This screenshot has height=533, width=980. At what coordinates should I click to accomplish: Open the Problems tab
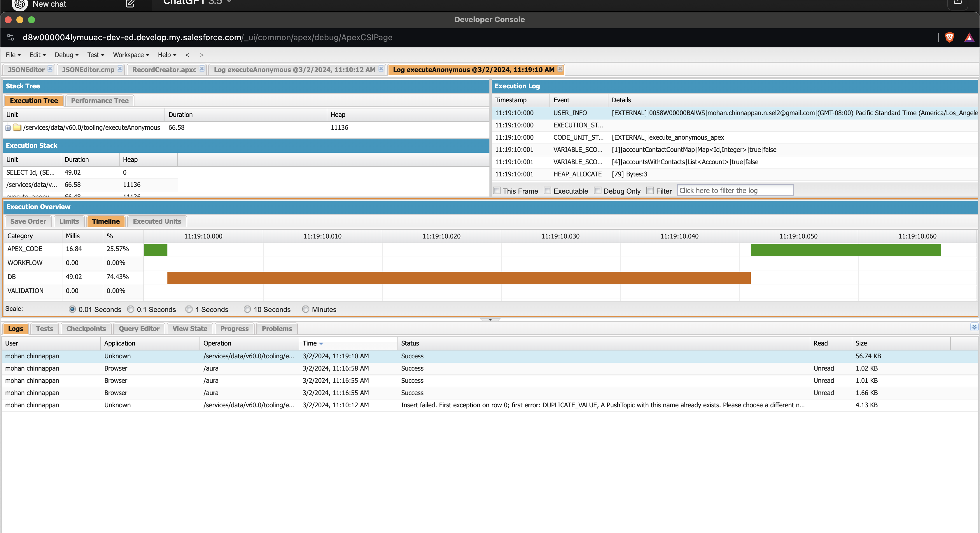pyautogui.click(x=276, y=329)
